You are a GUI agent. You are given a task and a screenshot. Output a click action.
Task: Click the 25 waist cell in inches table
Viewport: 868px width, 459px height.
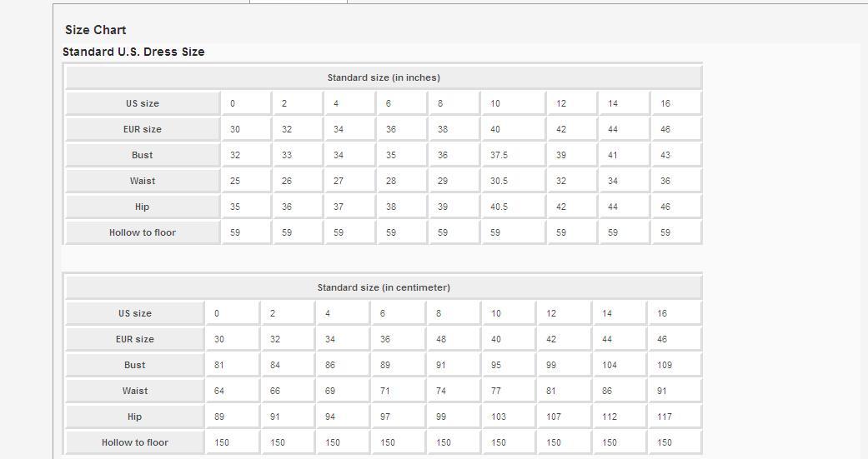pos(235,181)
